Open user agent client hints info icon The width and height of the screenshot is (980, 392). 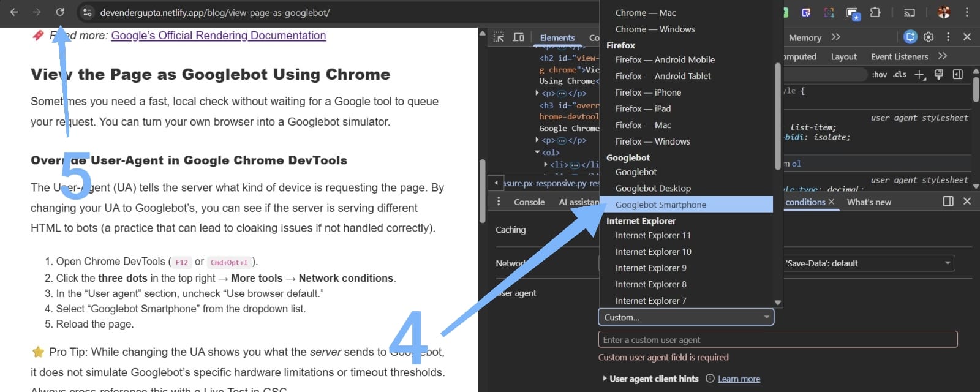pyautogui.click(x=710, y=379)
